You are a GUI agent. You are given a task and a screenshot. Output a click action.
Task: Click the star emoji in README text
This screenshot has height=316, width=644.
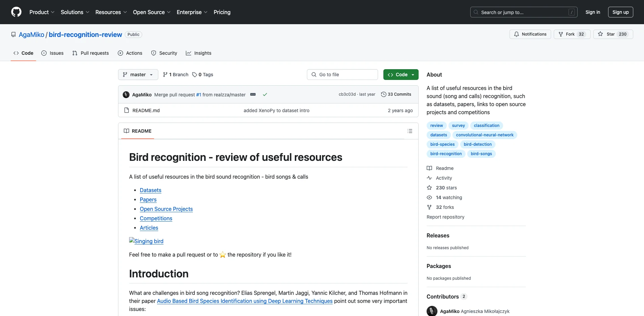coord(223,255)
